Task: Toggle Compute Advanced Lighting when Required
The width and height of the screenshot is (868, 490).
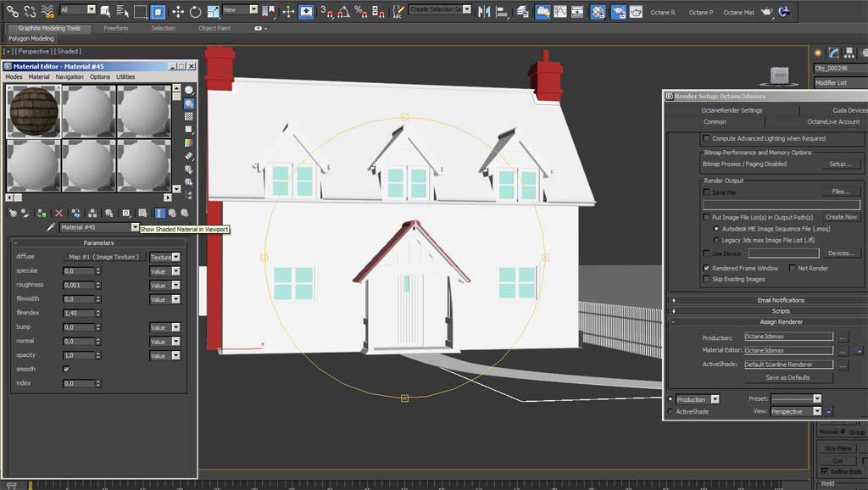Action: pyautogui.click(x=706, y=138)
